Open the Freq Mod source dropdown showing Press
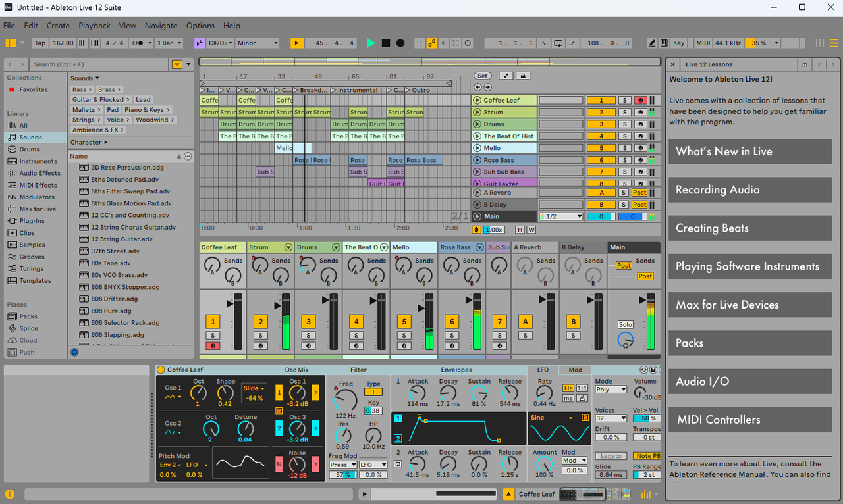The height and width of the screenshot is (504, 843). [342, 465]
